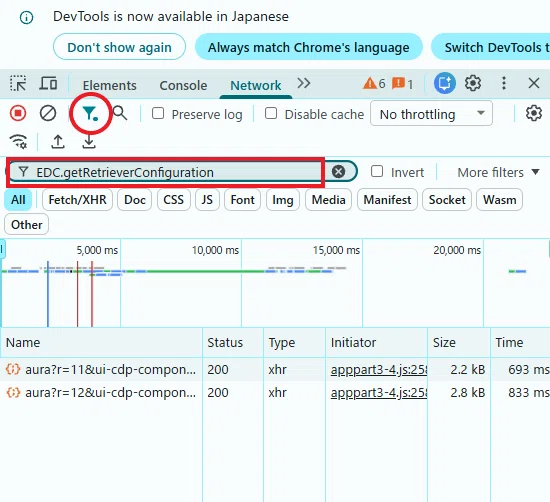This screenshot has width=550, height=502.
Task: Show more tabs chevron
Action: coord(304,83)
